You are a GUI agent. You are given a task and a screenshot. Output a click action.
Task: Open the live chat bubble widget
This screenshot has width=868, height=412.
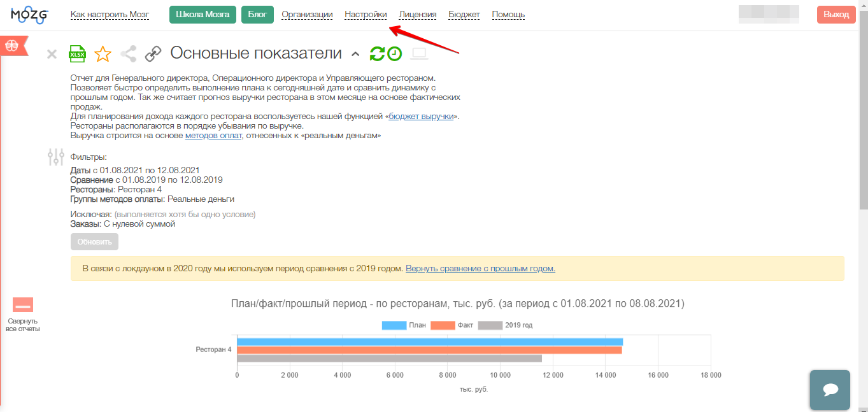pyautogui.click(x=829, y=390)
